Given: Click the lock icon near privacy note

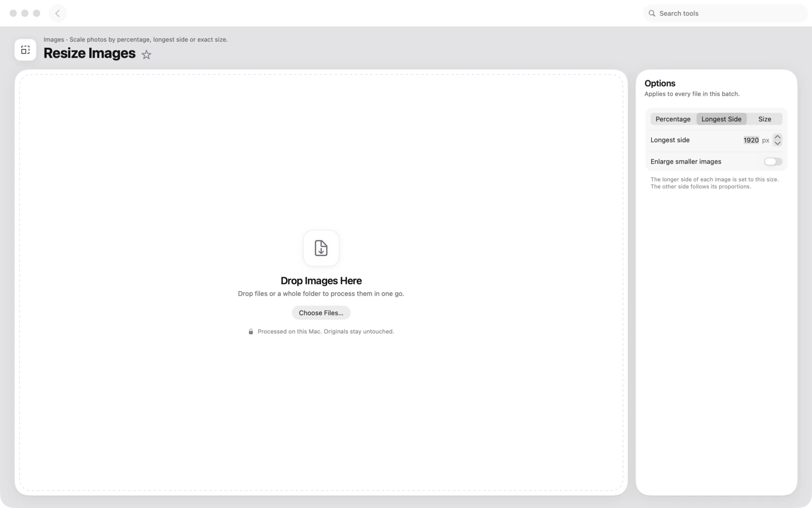Looking at the screenshot, I should point(251,332).
